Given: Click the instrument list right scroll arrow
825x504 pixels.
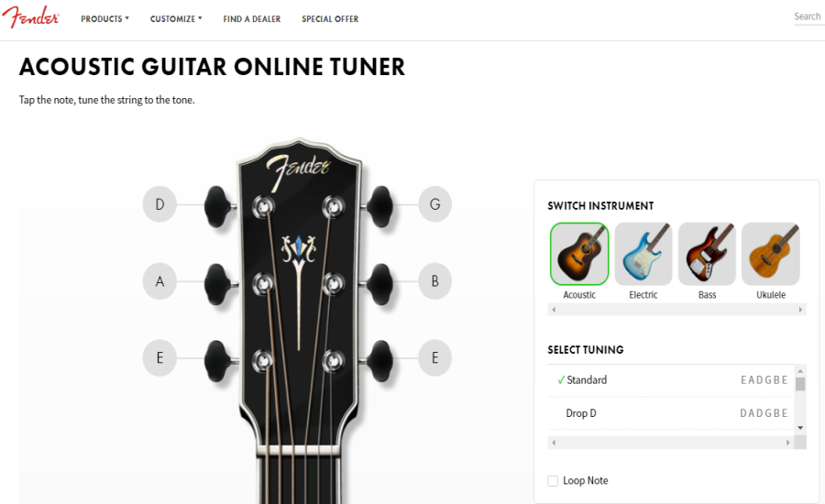Looking at the screenshot, I should (x=800, y=310).
